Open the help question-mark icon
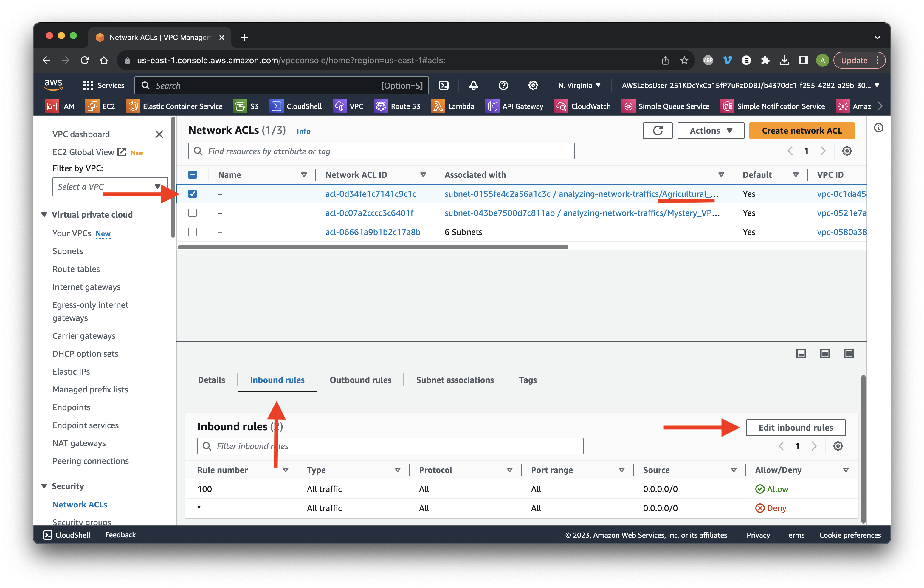The width and height of the screenshot is (924, 588). point(503,85)
